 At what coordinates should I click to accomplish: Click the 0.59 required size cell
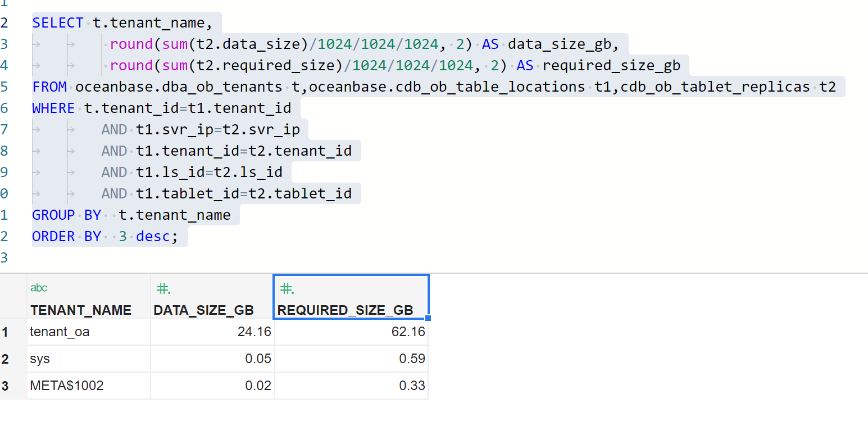pos(351,359)
